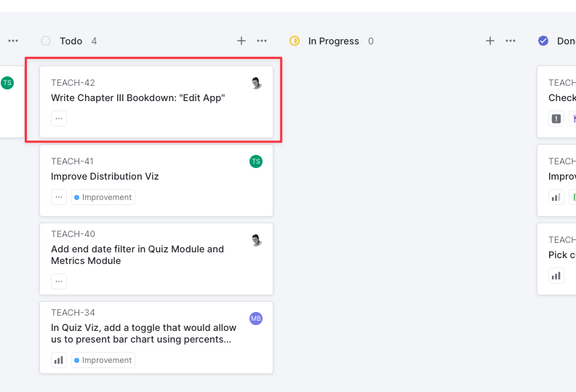Click the Done status checkmark icon
The image size is (576, 392).
(543, 41)
